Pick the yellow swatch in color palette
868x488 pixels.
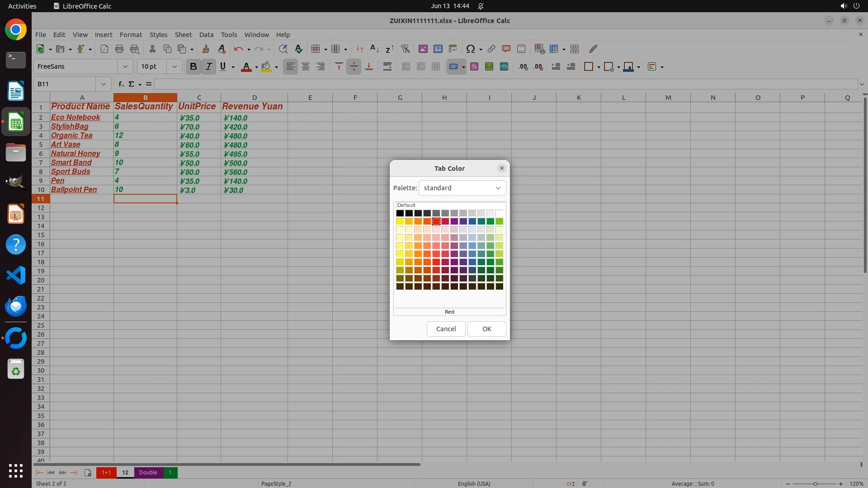point(400,221)
